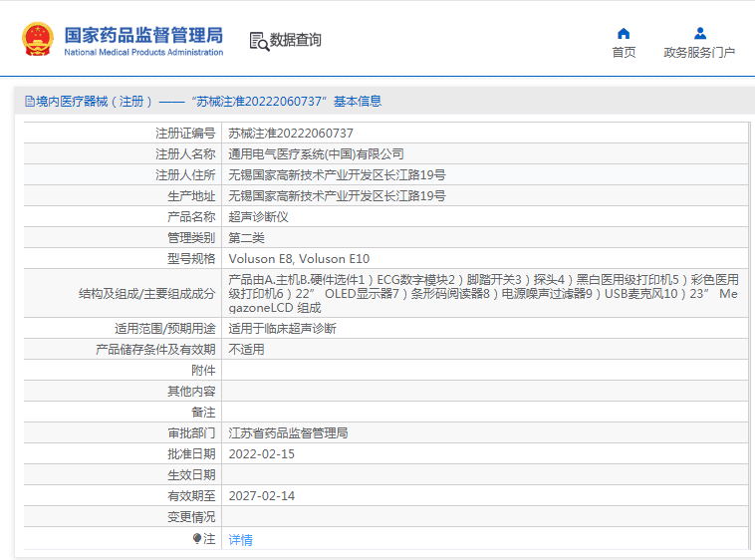Click the 数据查询 heading text
The width and height of the screenshot is (755, 560).
[295, 40]
